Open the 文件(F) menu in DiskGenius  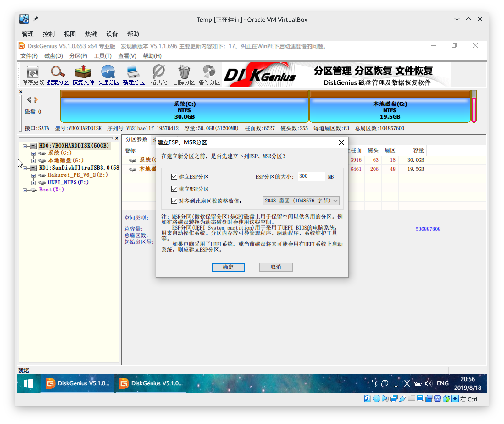coord(29,56)
